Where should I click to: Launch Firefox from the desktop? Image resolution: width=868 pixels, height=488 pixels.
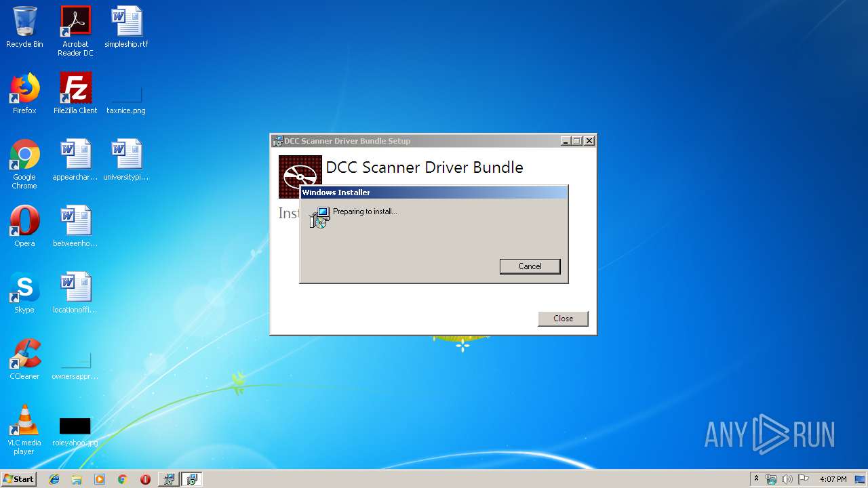24,94
